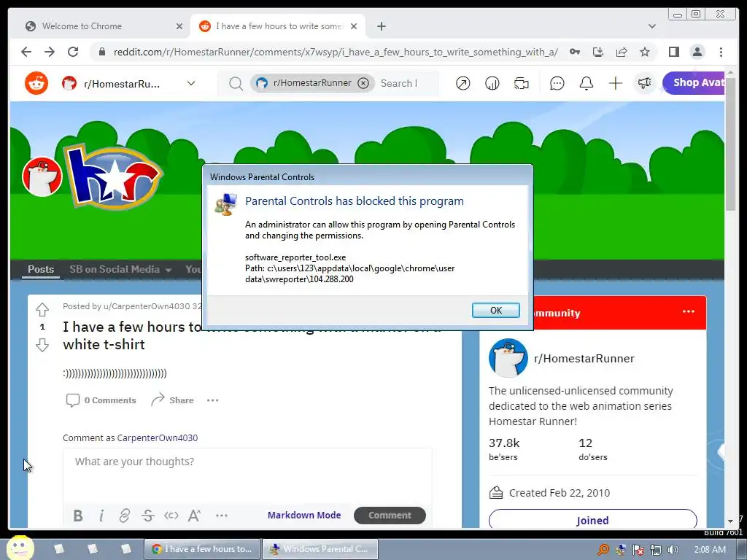Create a post with the plus icon

615,83
